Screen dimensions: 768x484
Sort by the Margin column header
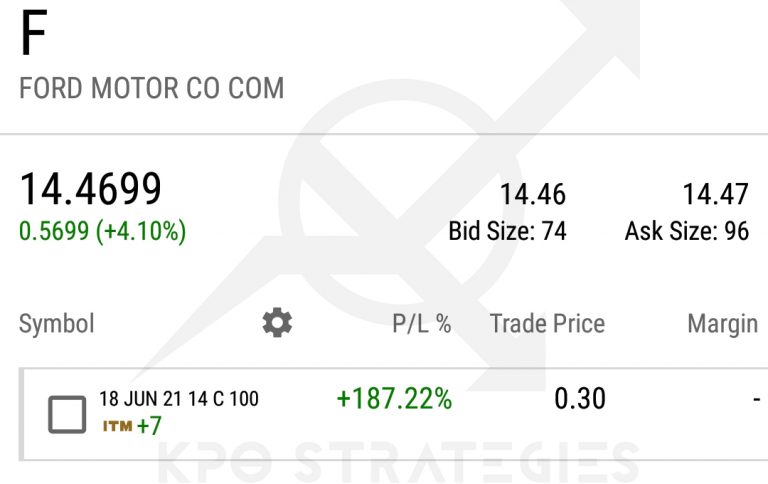coord(722,324)
